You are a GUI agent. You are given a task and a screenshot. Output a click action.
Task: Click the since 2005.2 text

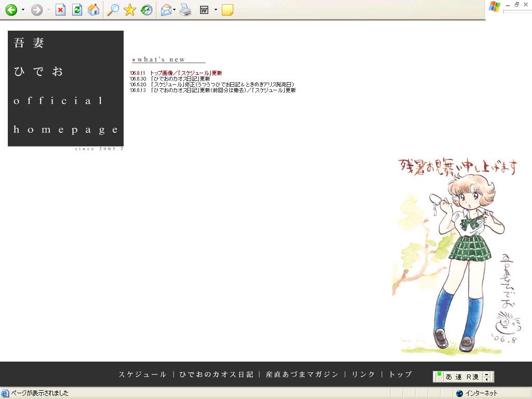coord(99,149)
